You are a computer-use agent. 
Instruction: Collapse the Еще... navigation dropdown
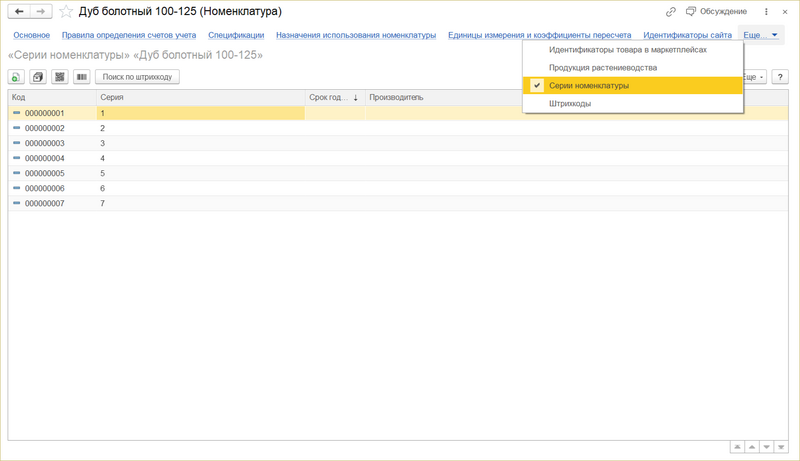(761, 35)
